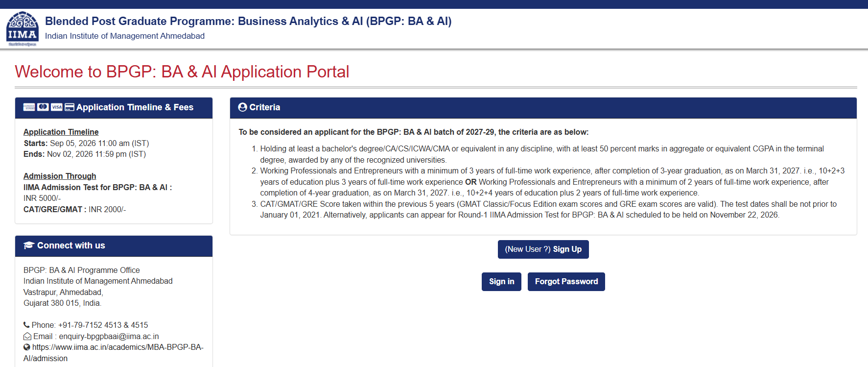Click Indian Institute of Management Ahmedabad subtitle in header
Screen dimensions: 868x367
coord(125,36)
